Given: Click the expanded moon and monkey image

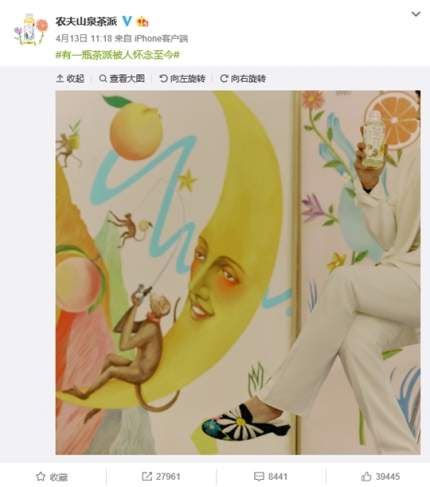Looking at the screenshot, I should tap(238, 272).
